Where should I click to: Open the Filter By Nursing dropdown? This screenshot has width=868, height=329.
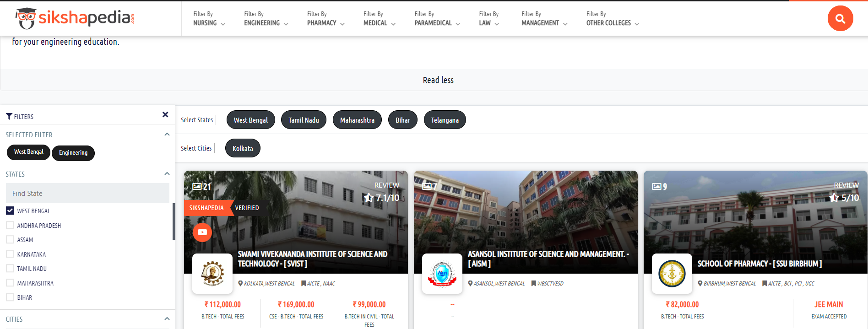tap(209, 18)
